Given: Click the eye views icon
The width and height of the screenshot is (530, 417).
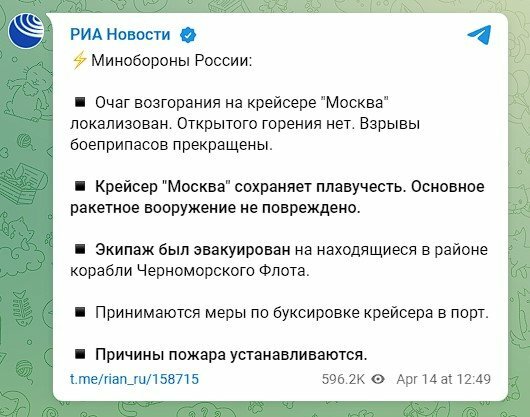Looking at the screenshot, I should pyautogui.click(x=378, y=379).
